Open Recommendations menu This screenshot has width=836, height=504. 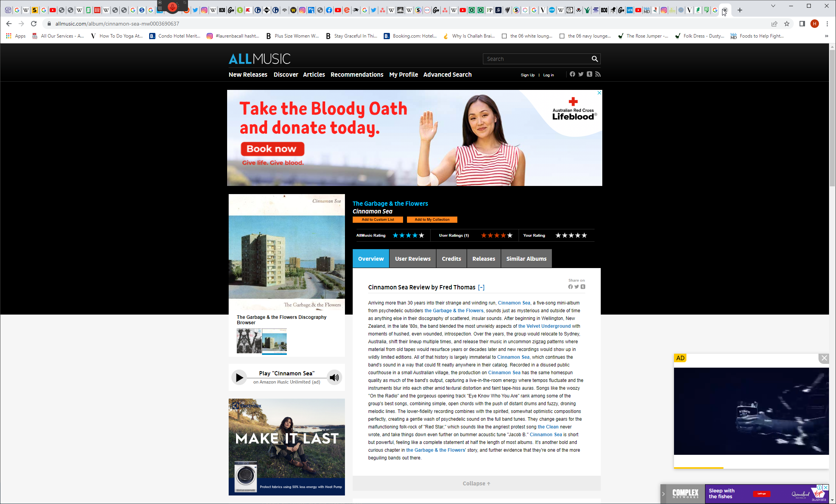[357, 74]
